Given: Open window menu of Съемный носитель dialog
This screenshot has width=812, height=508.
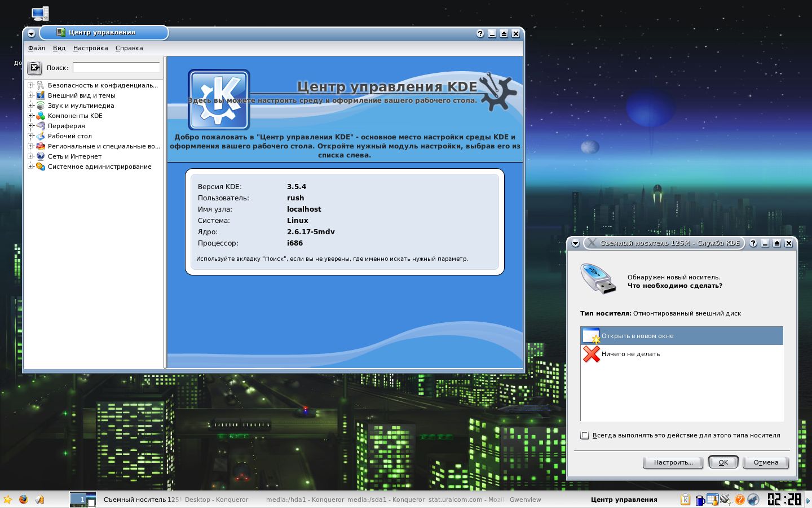Looking at the screenshot, I should click(x=575, y=243).
